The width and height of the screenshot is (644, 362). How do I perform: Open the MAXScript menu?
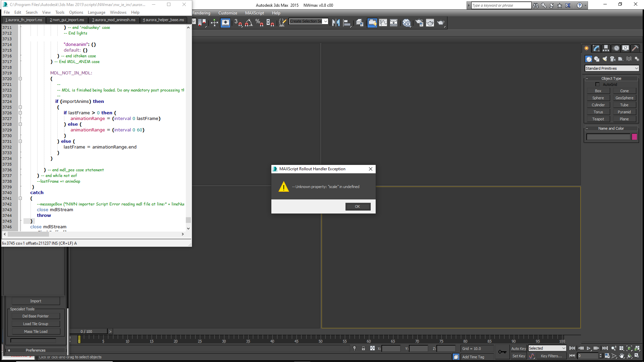pyautogui.click(x=254, y=13)
